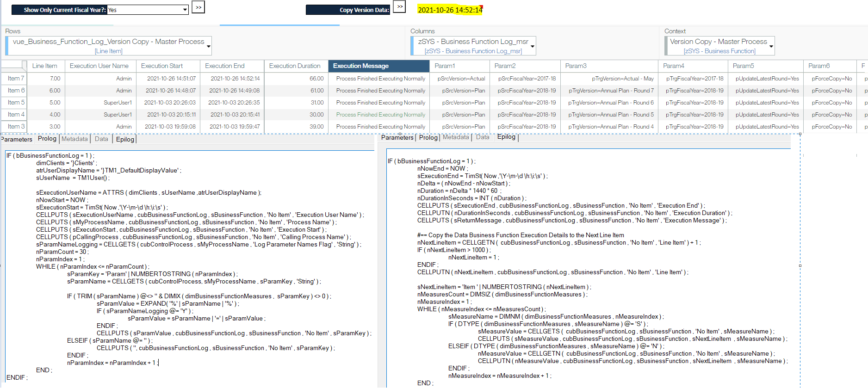Select row header Item 7

14,78
